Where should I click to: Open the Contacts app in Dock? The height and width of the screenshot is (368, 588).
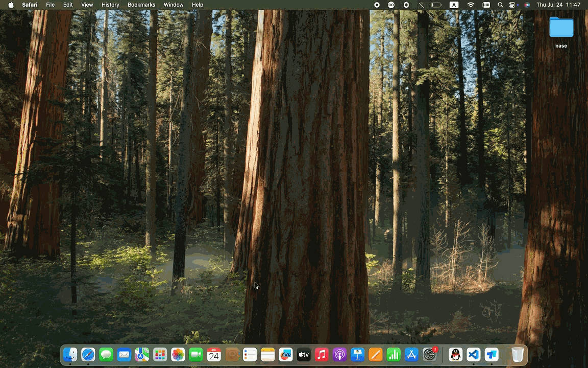[232, 355]
